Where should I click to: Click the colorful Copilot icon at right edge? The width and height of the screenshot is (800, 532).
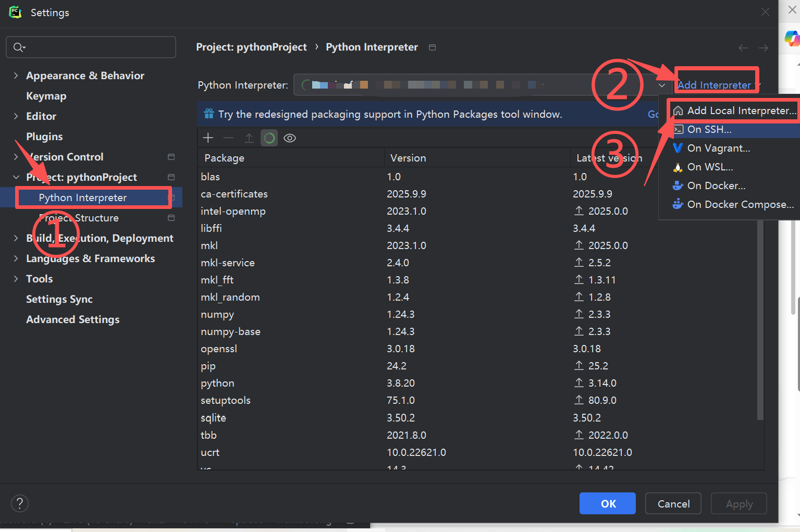tap(792, 38)
